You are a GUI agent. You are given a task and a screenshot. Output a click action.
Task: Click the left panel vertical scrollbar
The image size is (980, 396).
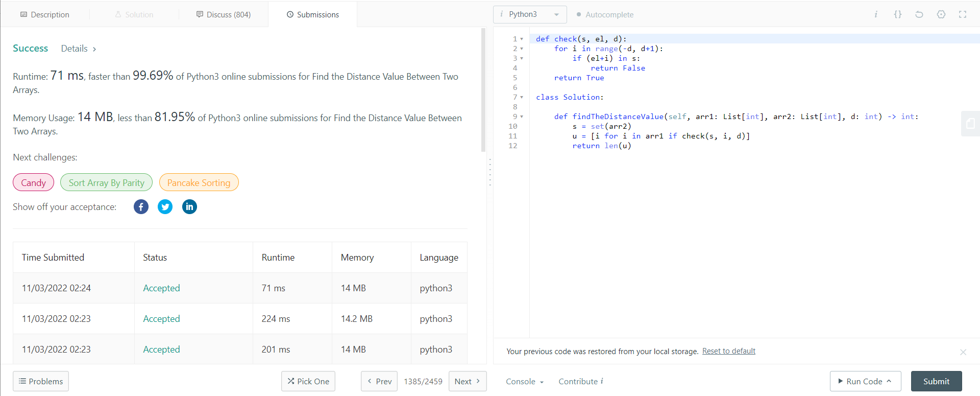[483, 90]
